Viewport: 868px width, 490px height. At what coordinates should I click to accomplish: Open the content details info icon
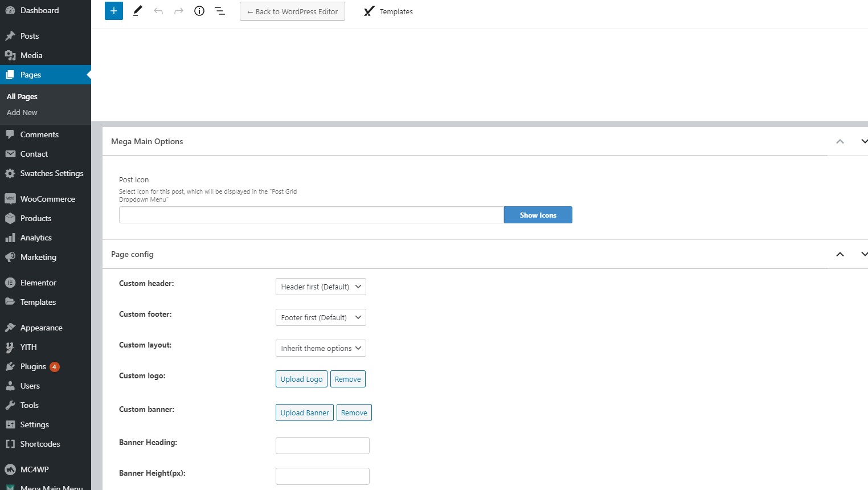click(199, 11)
